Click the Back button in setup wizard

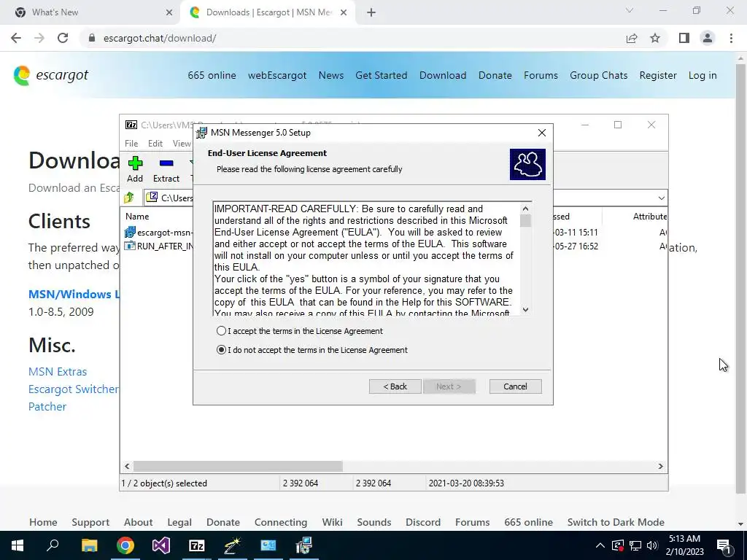(x=395, y=386)
